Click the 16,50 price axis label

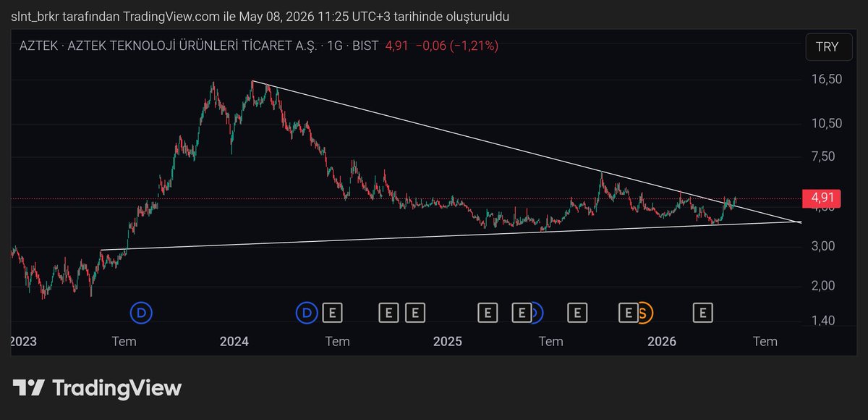pos(825,79)
